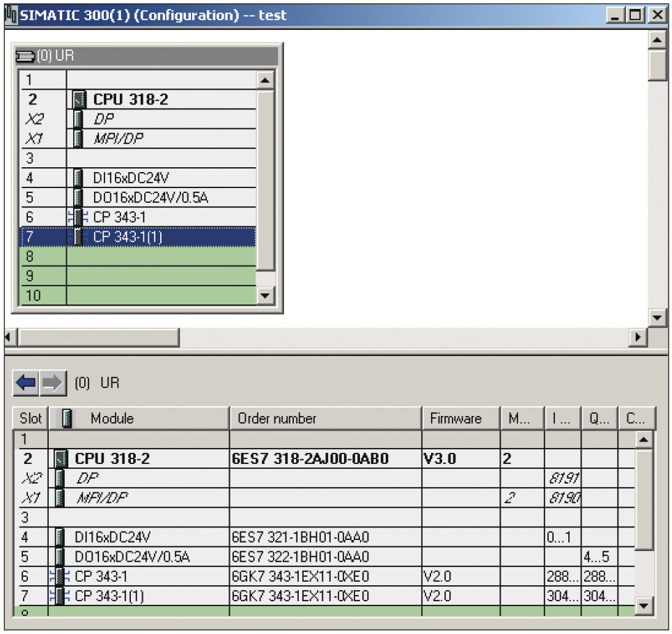The height and width of the screenshot is (634, 672).
Task: Select the MPI/DP module name in detail table
Action: [102, 497]
